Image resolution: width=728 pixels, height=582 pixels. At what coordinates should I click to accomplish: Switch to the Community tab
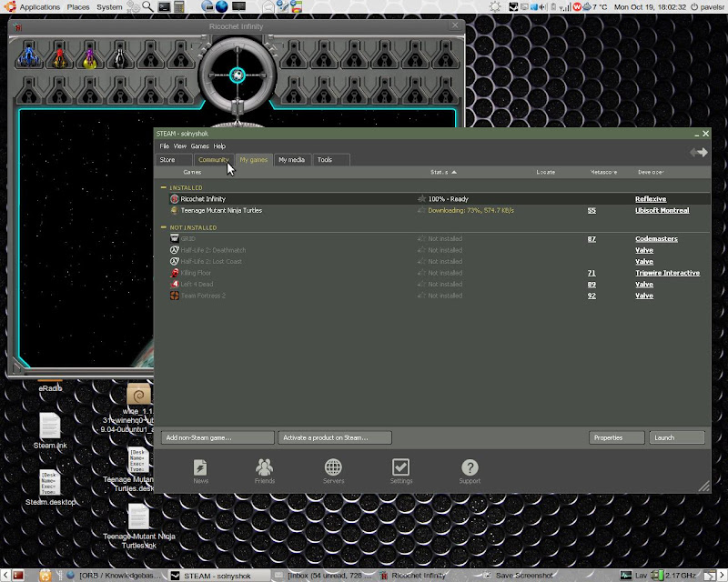point(214,160)
